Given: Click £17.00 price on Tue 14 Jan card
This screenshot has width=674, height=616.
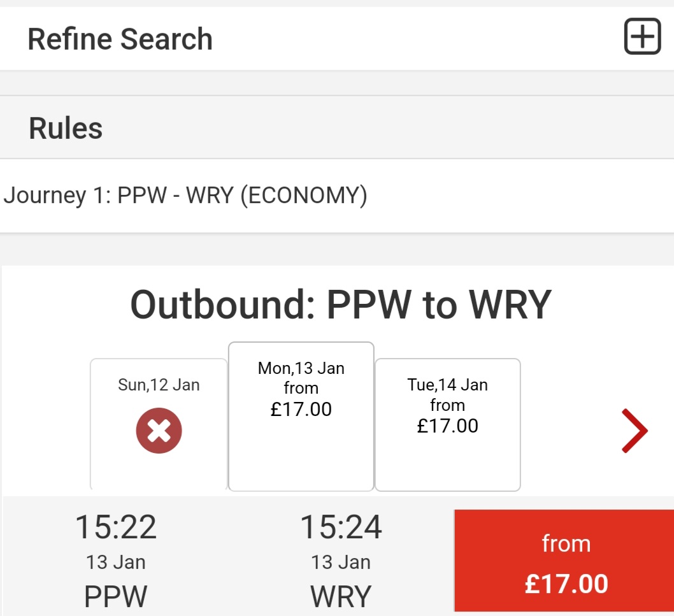Looking at the screenshot, I should click(447, 426).
